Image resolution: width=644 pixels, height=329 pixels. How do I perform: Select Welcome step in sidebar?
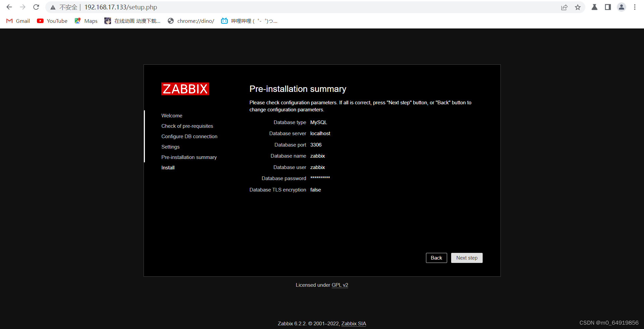click(172, 116)
